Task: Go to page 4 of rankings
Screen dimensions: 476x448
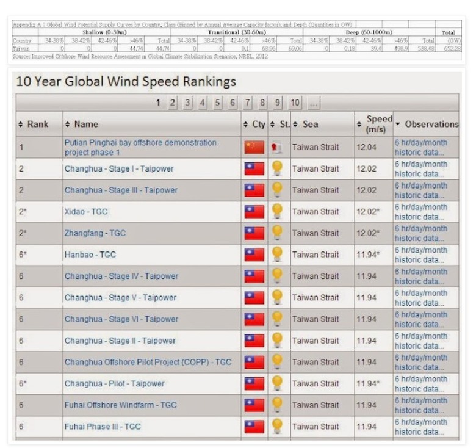Action: point(203,103)
